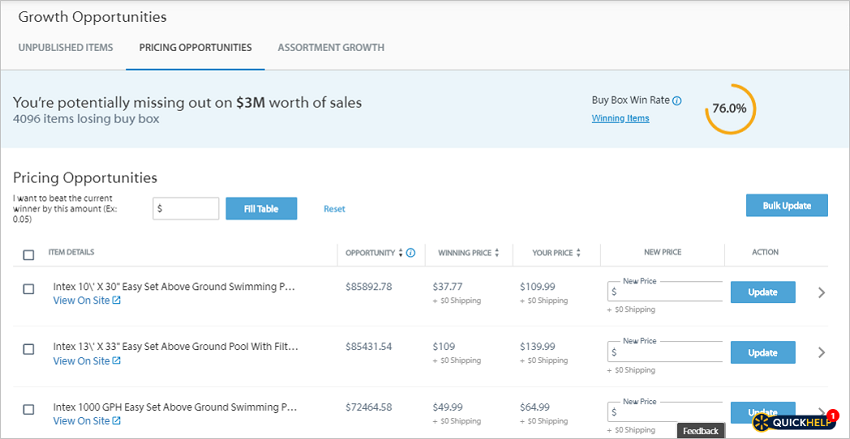Open View On Site for Intex 13' X 33" pool
Viewport: 850px width, 439px height.
click(87, 361)
